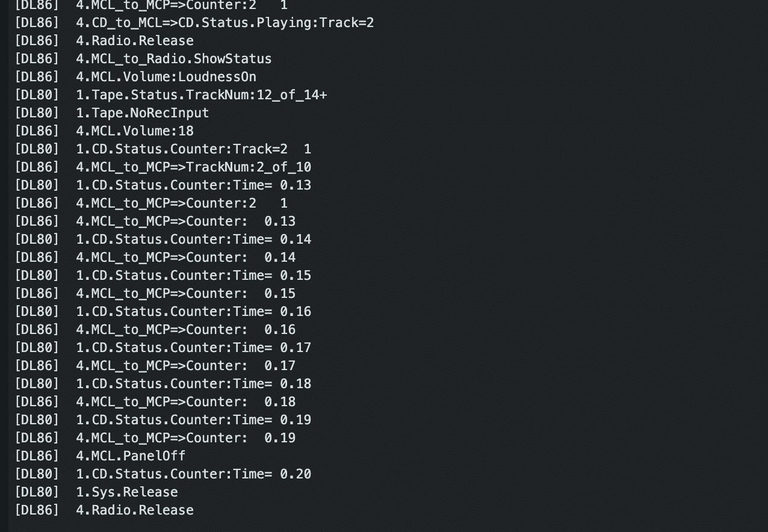Viewport: 768px width, 532px height.
Task: Click the MCL.Volume:LoudnessOn entry
Action: click(135, 77)
